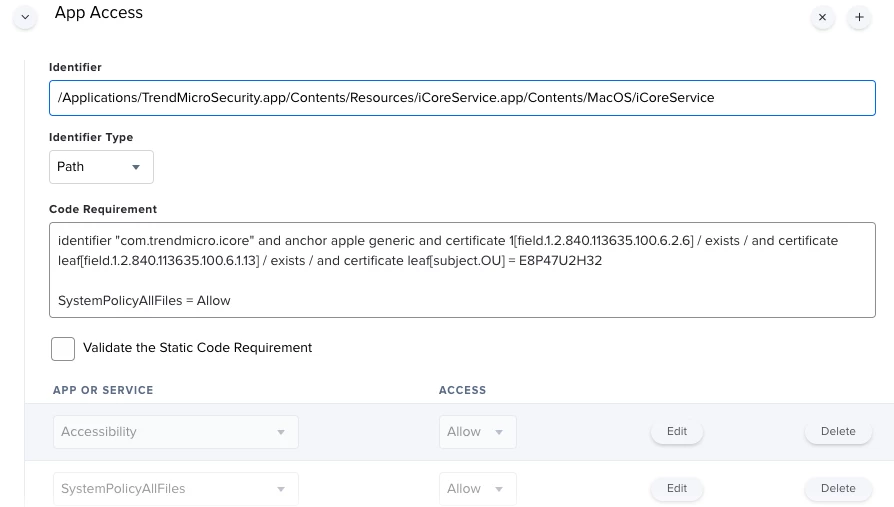
Task: Enable Validate the Static Code Requirement checkbox
Action: pyautogui.click(x=63, y=348)
